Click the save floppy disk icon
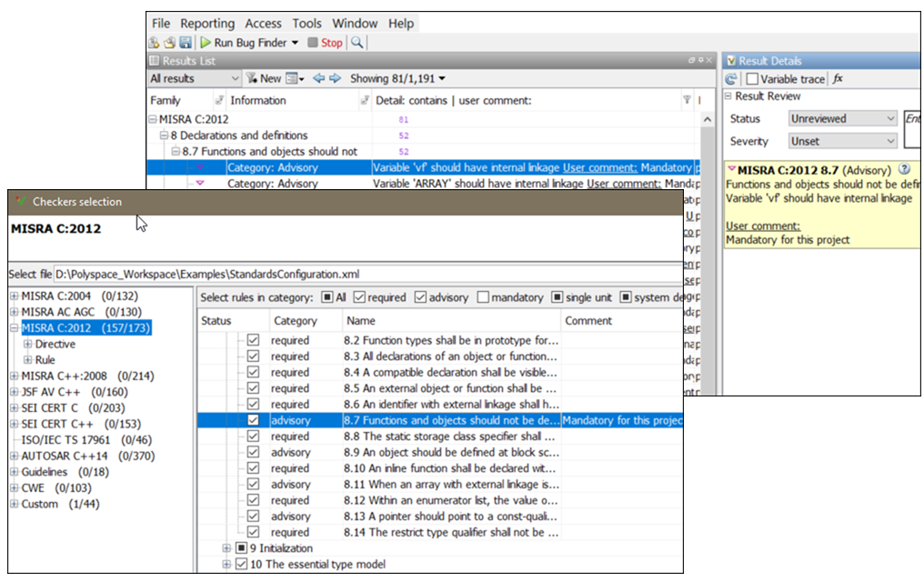This screenshot has height=582, width=924. coord(185,43)
